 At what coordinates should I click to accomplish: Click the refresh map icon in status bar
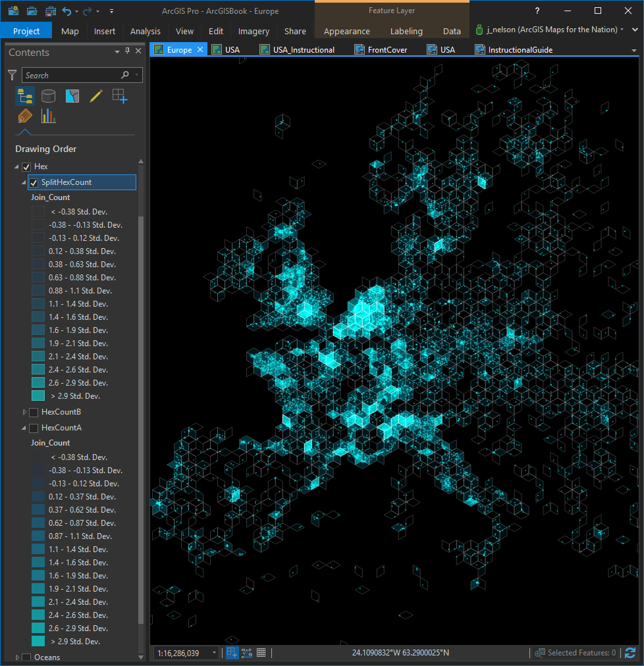[630, 653]
